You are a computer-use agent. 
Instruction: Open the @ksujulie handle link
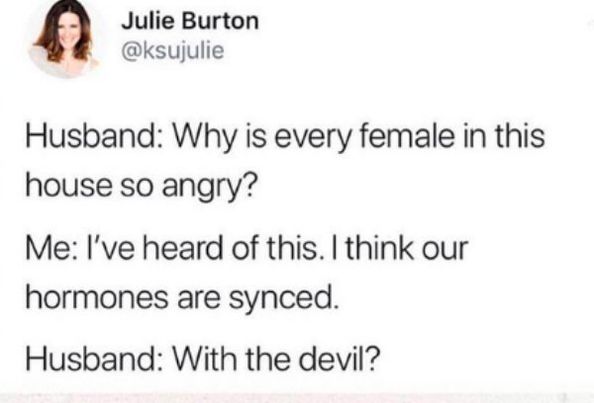173,51
